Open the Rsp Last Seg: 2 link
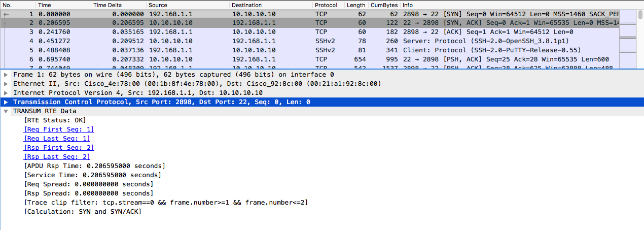644x230 pixels. click(x=57, y=157)
